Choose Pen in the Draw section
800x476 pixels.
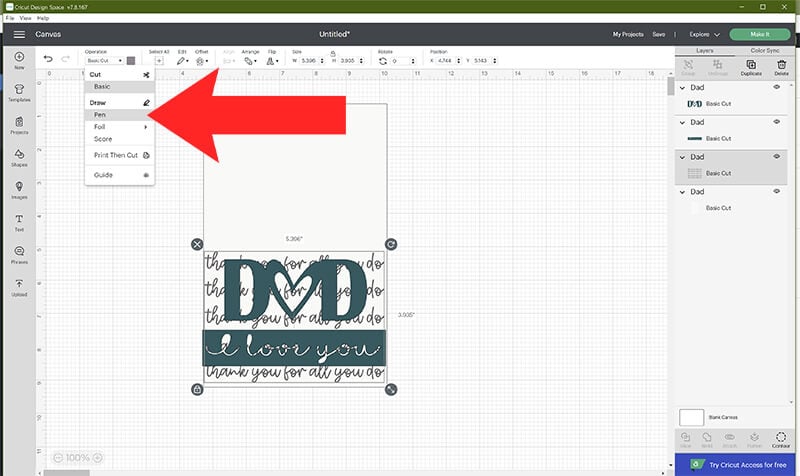pyautogui.click(x=120, y=115)
